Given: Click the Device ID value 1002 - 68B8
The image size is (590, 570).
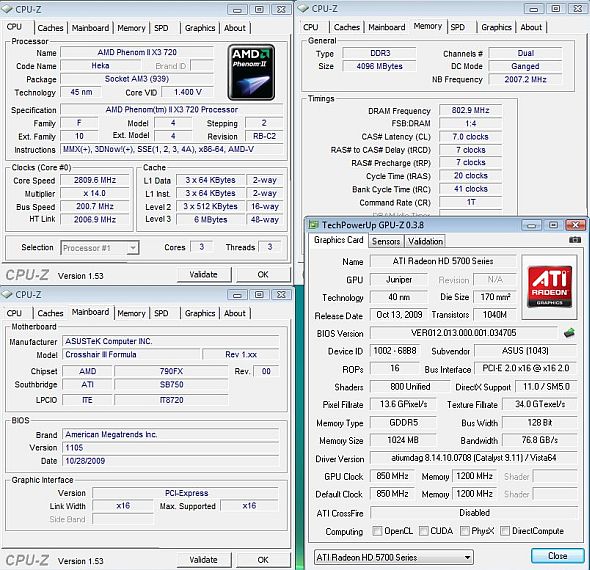Looking at the screenshot, I should pos(395,351).
